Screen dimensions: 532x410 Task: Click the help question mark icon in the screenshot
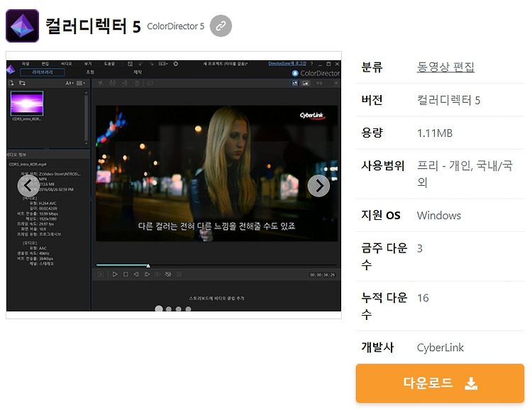(312, 64)
